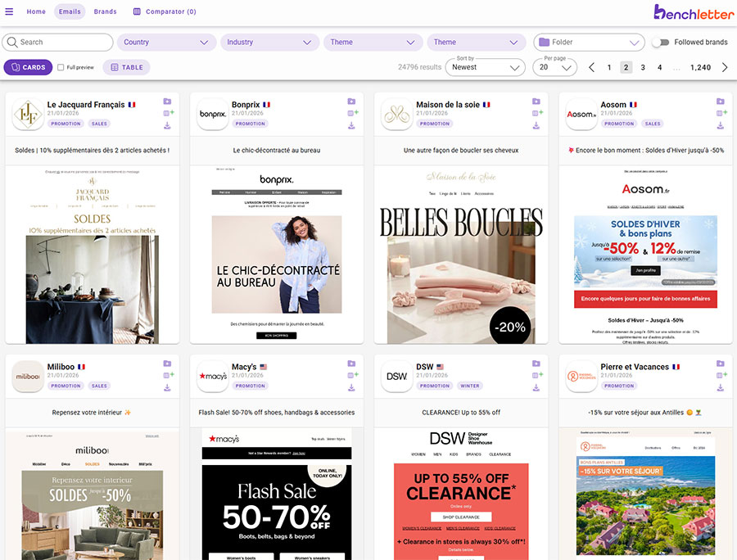This screenshot has width=737, height=560.
Task: Open the Brands tab
Action: tap(105, 11)
